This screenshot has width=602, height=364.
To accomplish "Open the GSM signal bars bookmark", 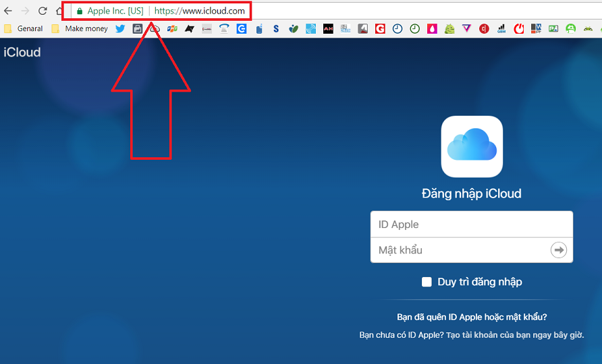I will coord(501,28).
